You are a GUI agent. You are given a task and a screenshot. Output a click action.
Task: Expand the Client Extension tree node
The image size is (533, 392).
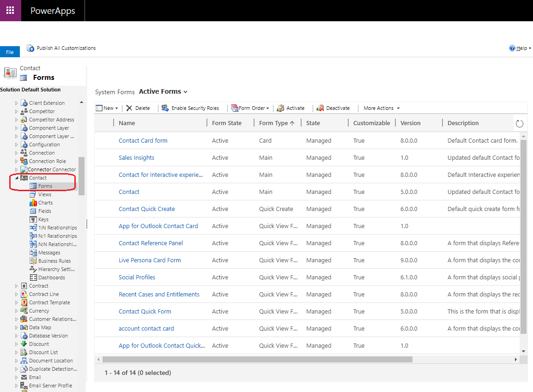pyautogui.click(x=16, y=103)
